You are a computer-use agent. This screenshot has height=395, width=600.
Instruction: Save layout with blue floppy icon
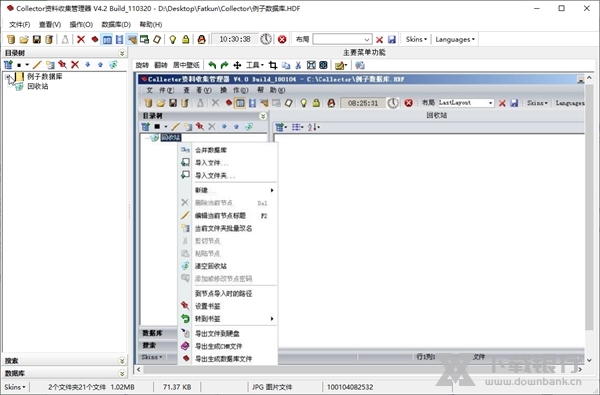(x=391, y=39)
